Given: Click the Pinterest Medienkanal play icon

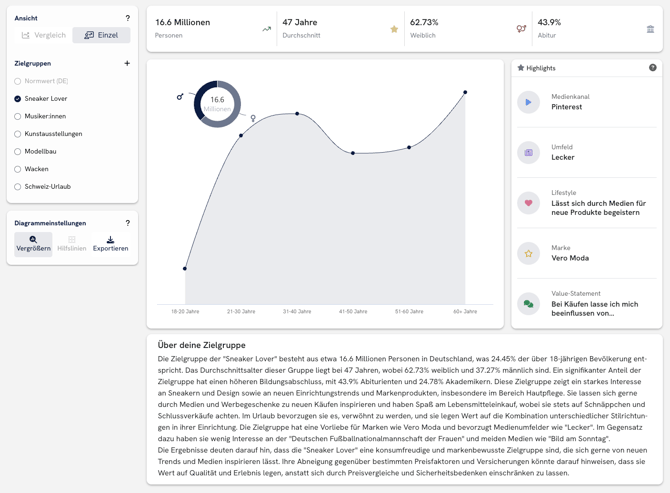Looking at the screenshot, I should pyautogui.click(x=528, y=102).
